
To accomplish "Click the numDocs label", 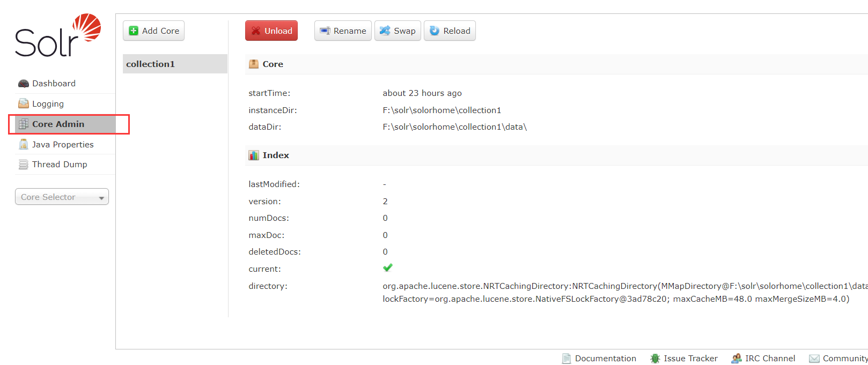I will point(269,218).
